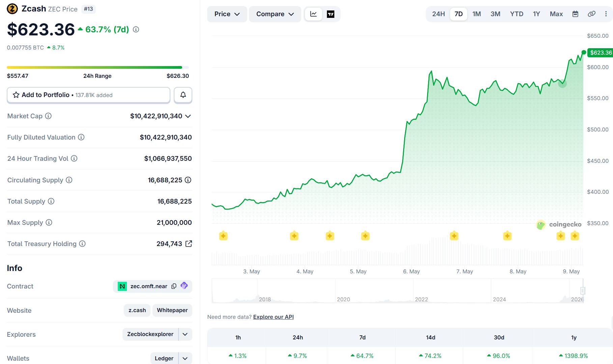613x364 pixels.
Task: Open Zecblockexplorer explorer link
Action: click(x=150, y=334)
